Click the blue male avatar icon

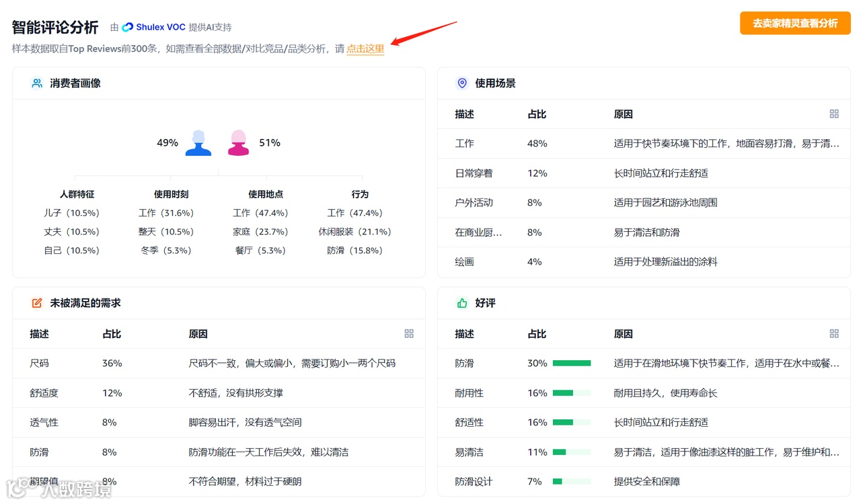coord(198,142)
